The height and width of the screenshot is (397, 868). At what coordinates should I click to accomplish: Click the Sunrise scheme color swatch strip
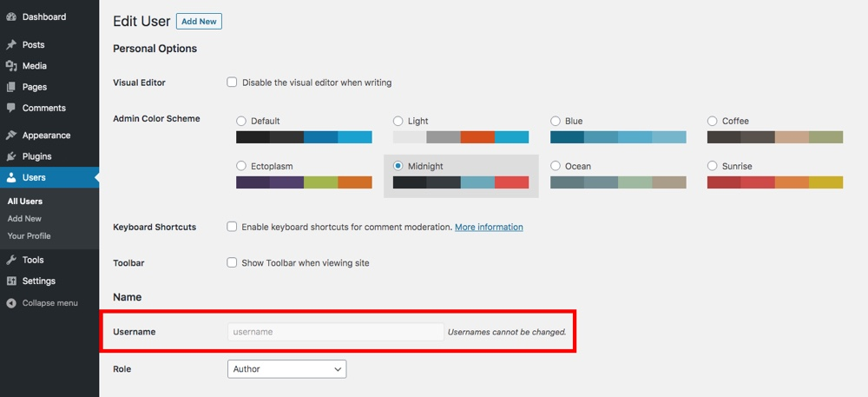click(x=774, y=182)
